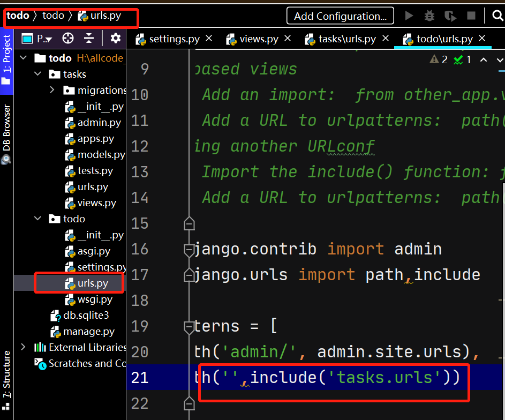Click the Collapse All icon in Project panel
The image size is (505, 420).
click(x=88, y=39)
